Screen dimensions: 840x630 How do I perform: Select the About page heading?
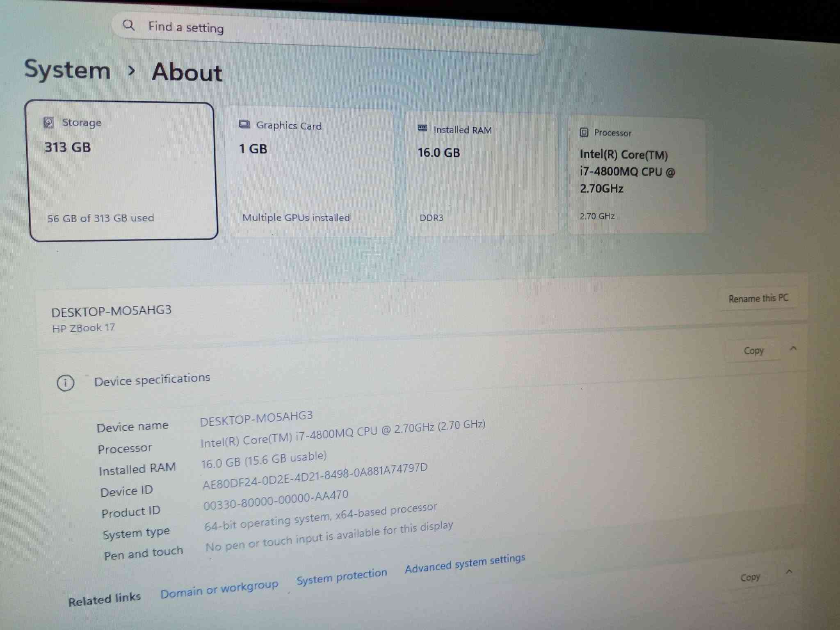[x=187, y=73]
